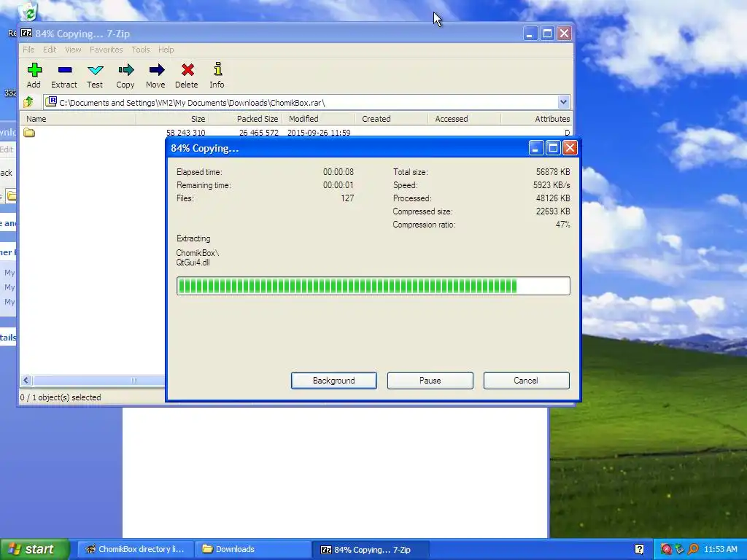Click the middle system tray icon
This screenshot has width=747, height=560.
(679, 549)
